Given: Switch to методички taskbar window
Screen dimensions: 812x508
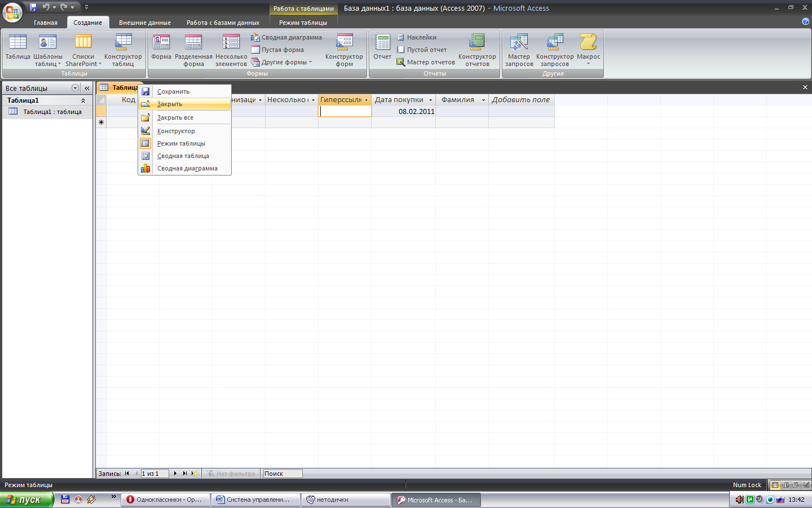Looking at the screenshot, I should click(346, 500).
